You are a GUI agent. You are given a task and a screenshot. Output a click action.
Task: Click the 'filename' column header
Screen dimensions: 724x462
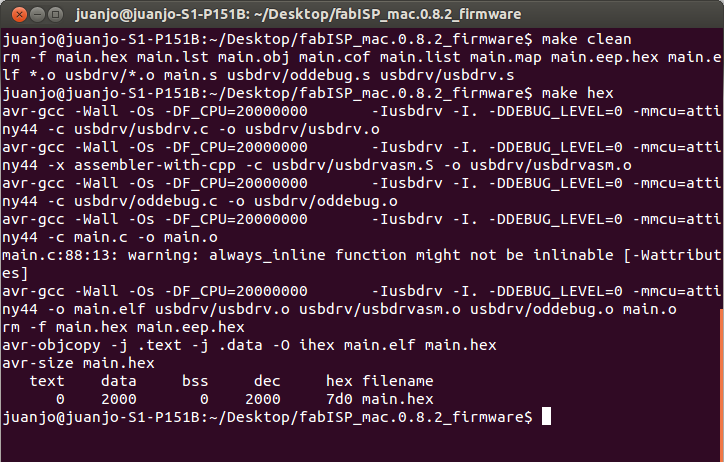(398, 381)
